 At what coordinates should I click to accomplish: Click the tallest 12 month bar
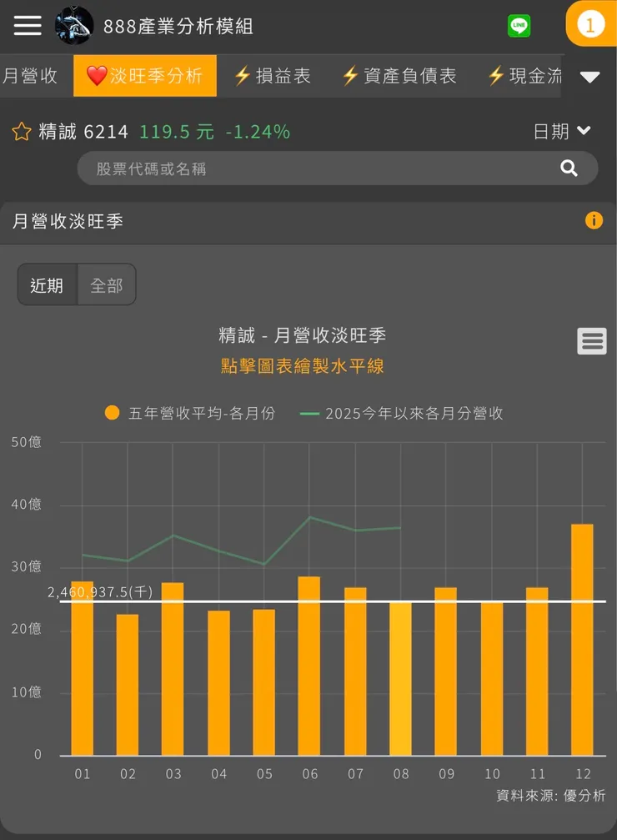(582, 640)
